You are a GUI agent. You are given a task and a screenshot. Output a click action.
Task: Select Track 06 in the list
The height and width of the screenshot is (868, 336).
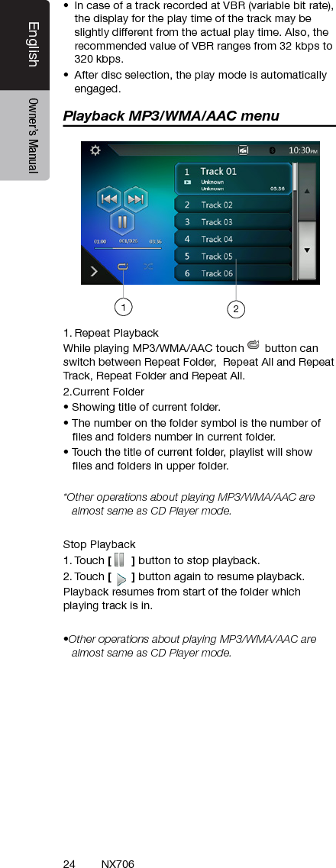click(233, 273)
